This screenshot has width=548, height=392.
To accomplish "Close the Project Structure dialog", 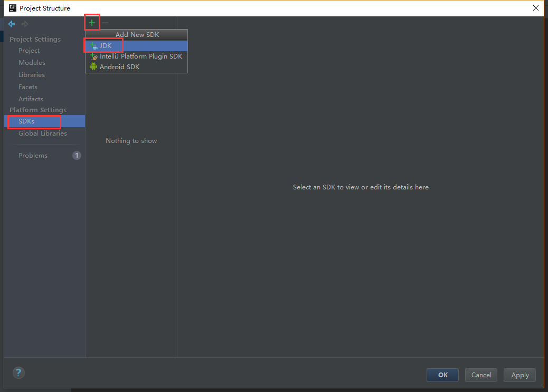I will [x=535, y=8].
